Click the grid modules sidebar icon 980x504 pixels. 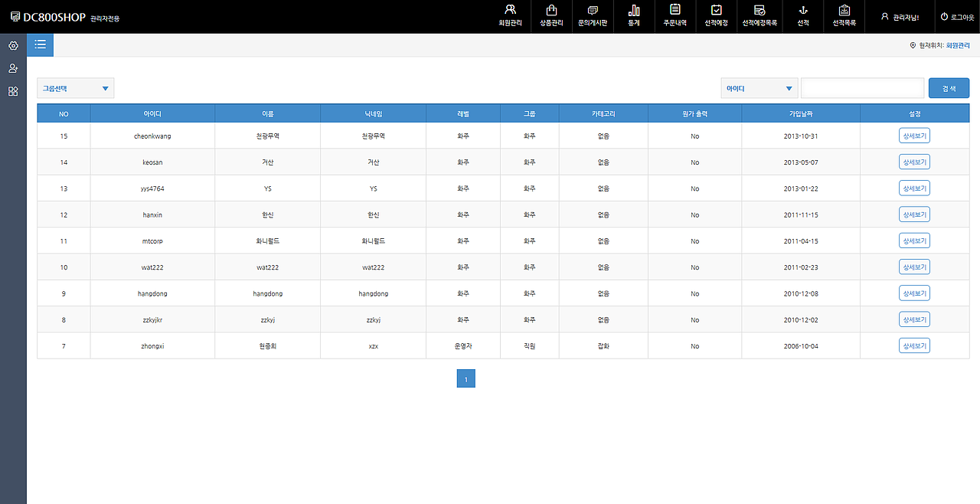point(13,91)
